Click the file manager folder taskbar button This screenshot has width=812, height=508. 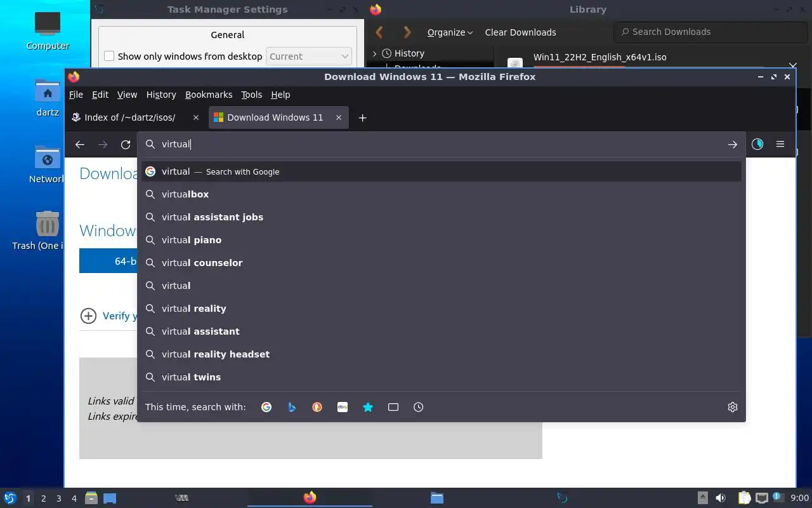436,498
